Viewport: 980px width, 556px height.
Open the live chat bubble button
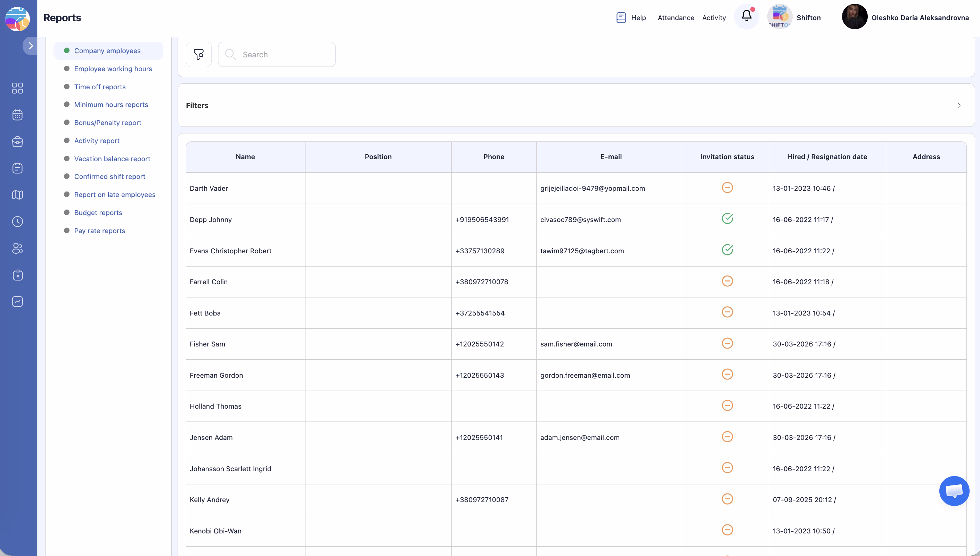(x=954, y=491)
